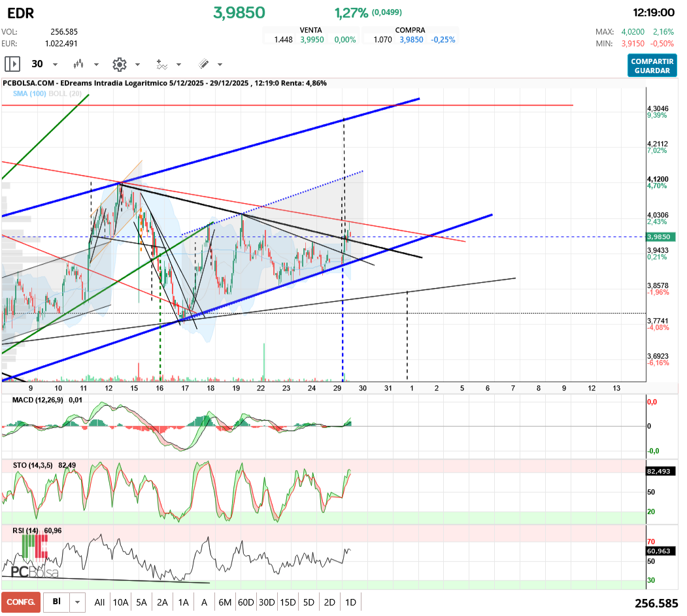This screenshot has height=616, width=687.
Task: Open the 30-minute interval dropdown
Action: 41,63
